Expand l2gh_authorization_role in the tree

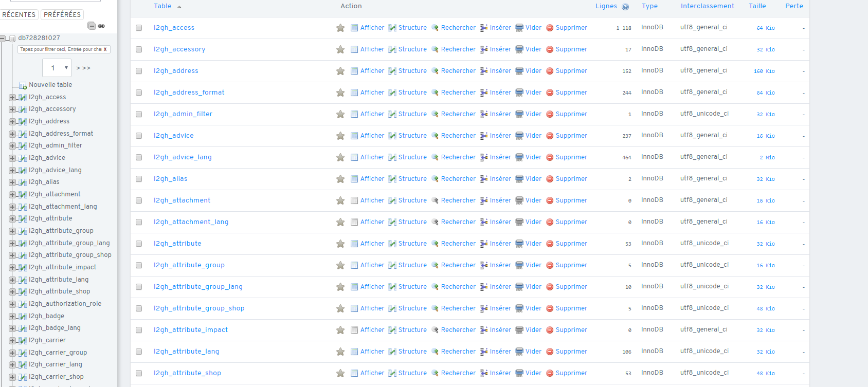(12, 304)
